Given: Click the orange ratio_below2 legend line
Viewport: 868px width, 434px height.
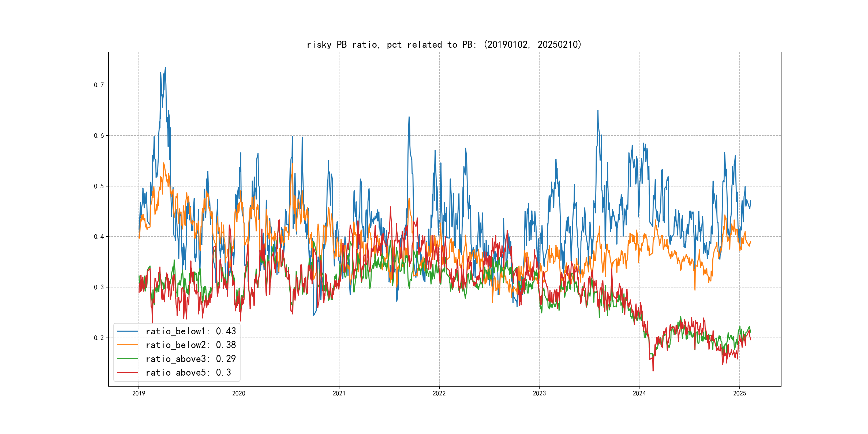Looking at the screenshot, I should pyautogui.click(x=127, y=345).
